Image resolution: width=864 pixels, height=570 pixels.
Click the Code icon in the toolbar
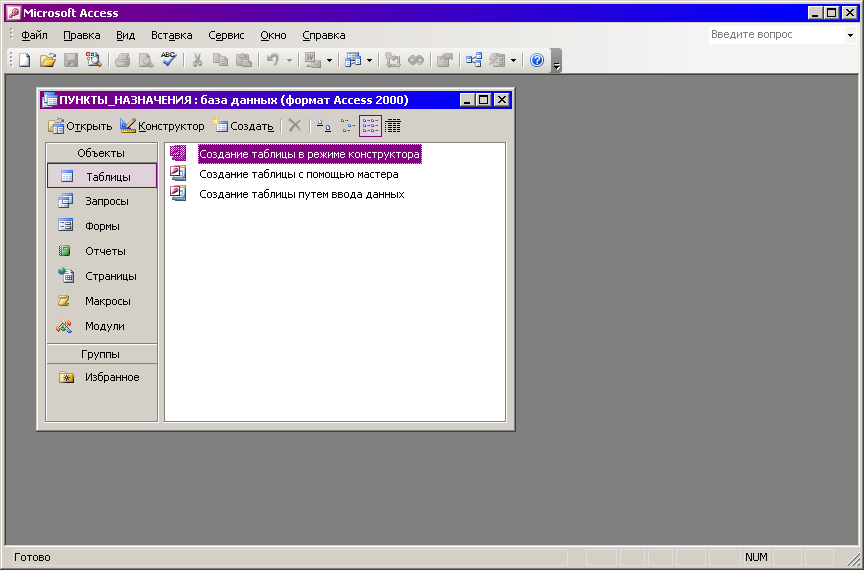393,60
